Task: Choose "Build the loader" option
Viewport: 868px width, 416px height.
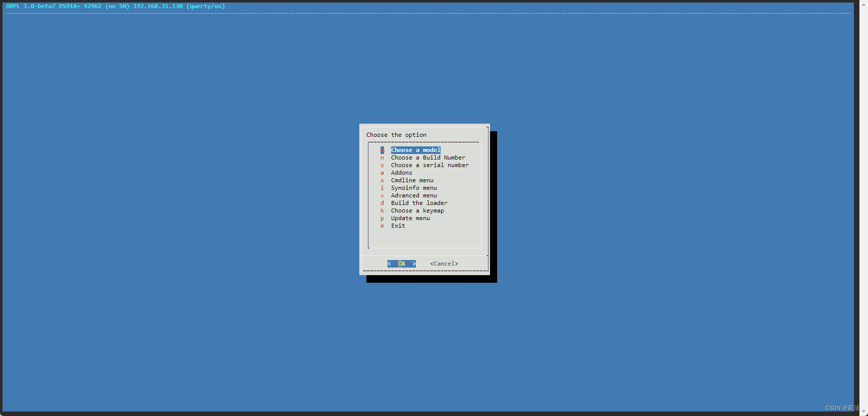Action: (419, 203)
